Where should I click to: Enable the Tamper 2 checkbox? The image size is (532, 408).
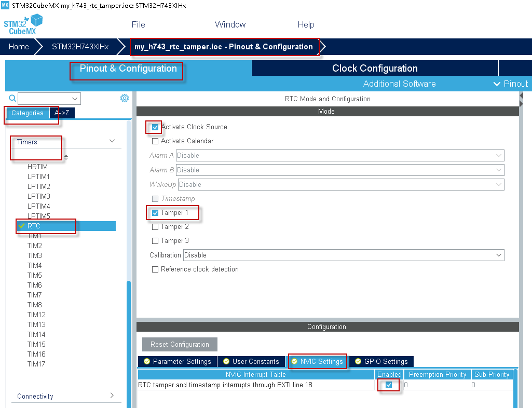[x=155, y=227]
